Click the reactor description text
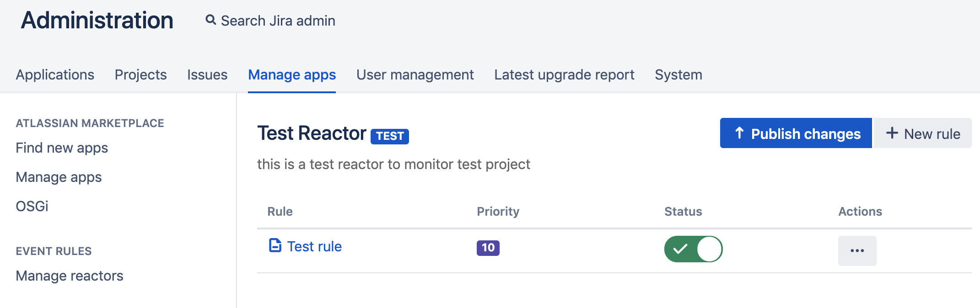980x308 pixels. point(393,165)
